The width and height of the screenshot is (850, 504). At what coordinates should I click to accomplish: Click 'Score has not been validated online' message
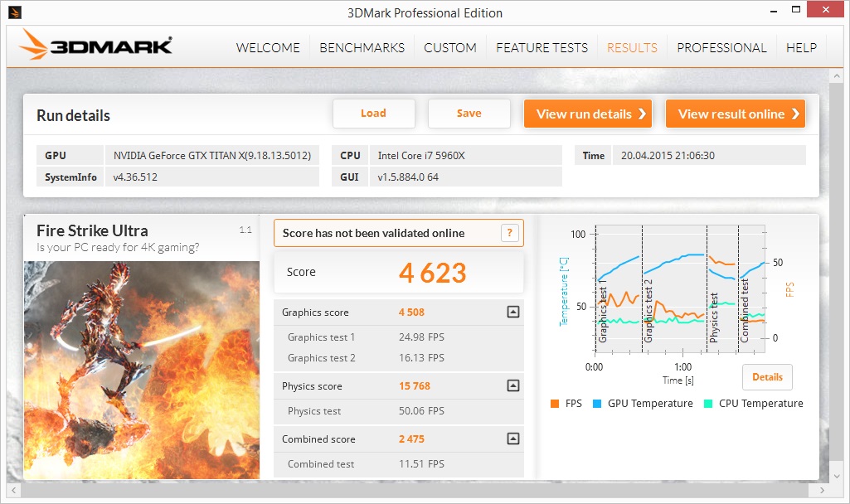coord(373,233)
